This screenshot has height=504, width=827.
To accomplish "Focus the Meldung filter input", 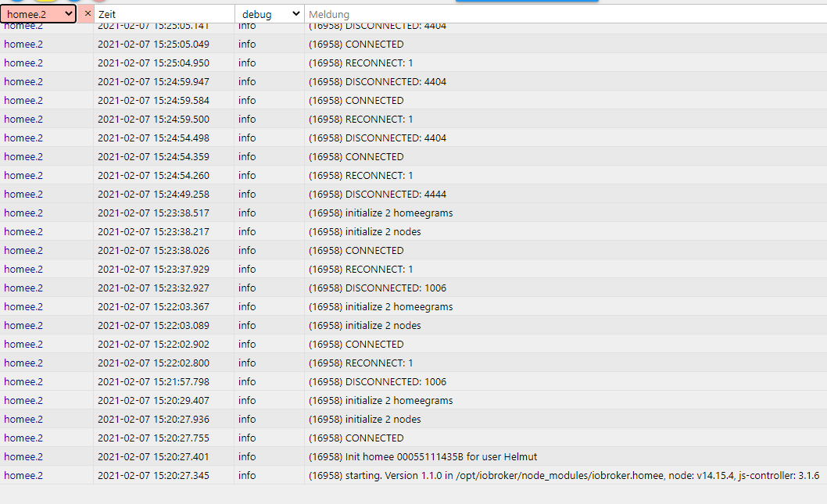I will (565, 14).
